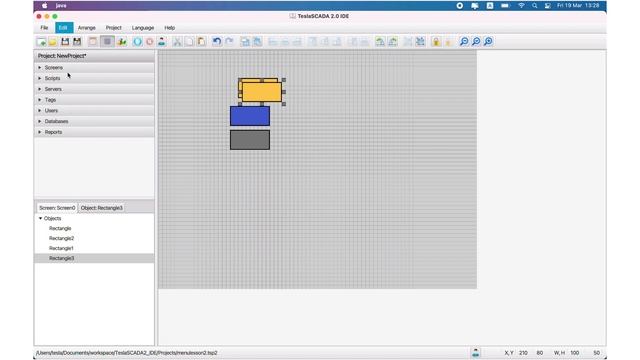Switch to the Screen: Screen0 tab
Screen dimensions: 640x360
coord(57,208)
